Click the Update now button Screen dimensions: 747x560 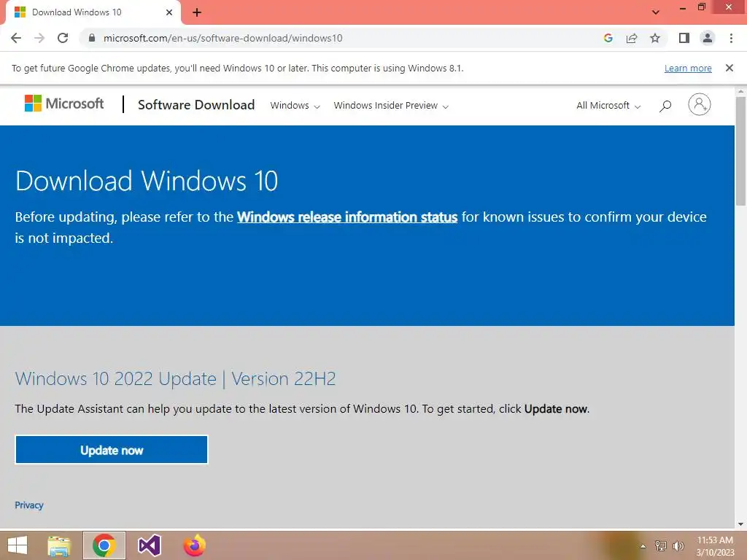click(x=112, y=449)
